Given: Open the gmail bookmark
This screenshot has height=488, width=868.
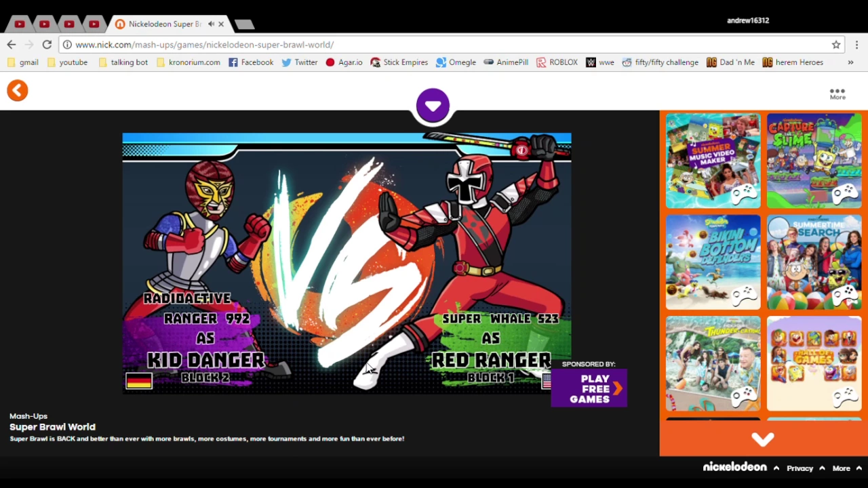Looking at the screenshot, I should (x=23, y=62).
